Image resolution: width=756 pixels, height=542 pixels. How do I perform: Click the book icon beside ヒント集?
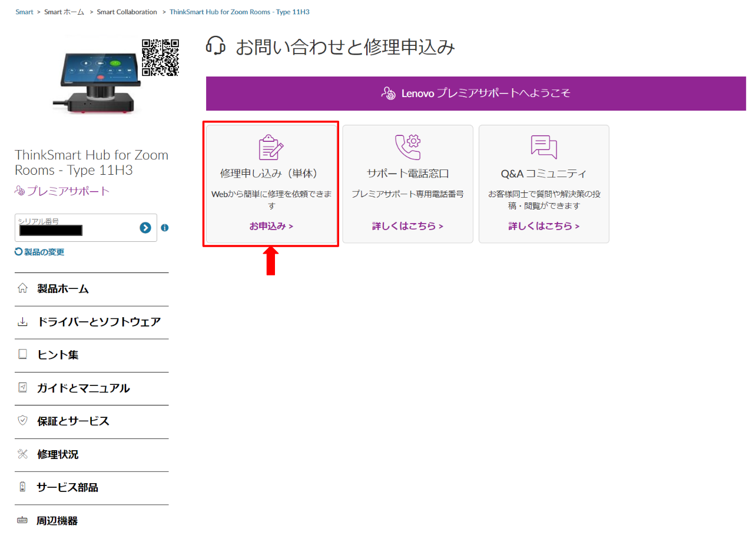coord(23,355)
